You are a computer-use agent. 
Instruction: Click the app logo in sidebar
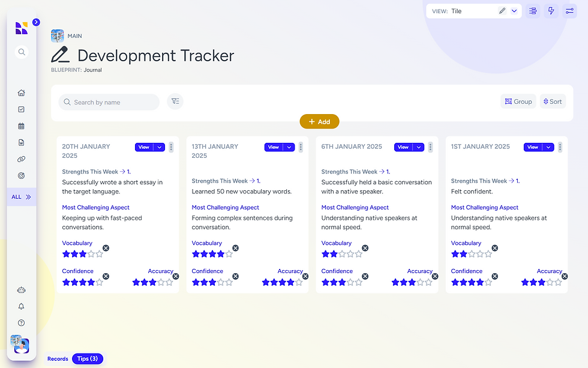coord(22,28)
